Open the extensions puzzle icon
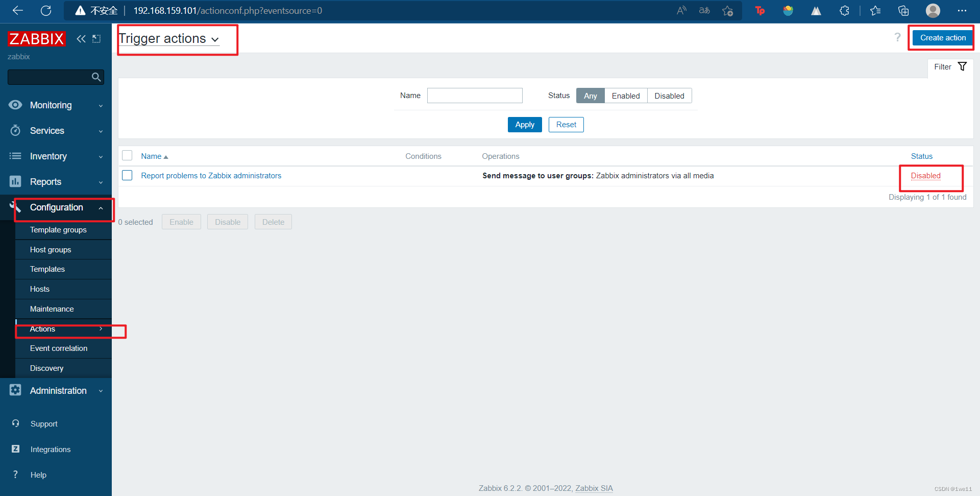Viewport: 980px width, 496px height. (x=844, y=10)
